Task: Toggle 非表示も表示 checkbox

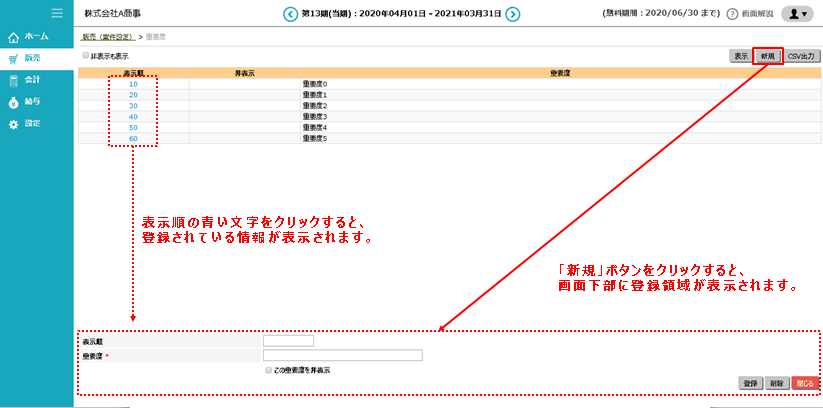Action: (86, 55)
